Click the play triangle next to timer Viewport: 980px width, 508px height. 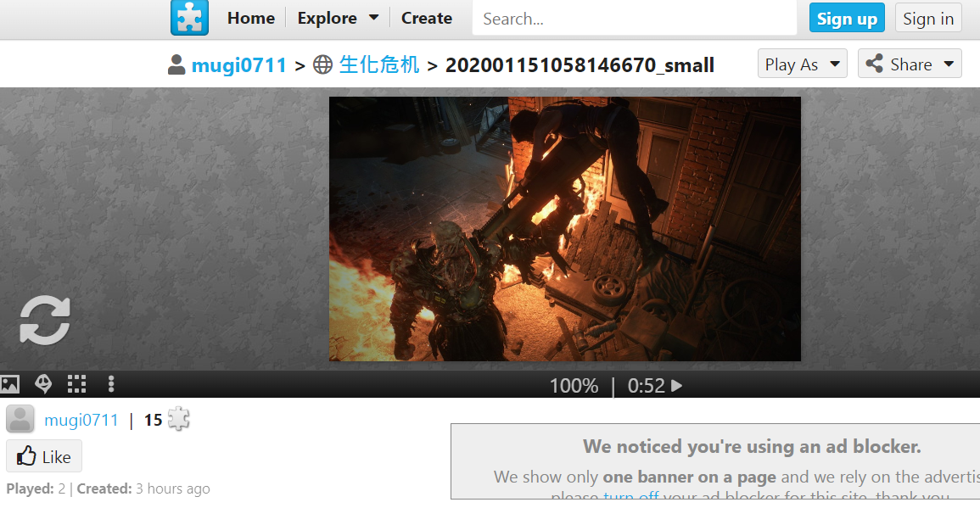(676, 386)
